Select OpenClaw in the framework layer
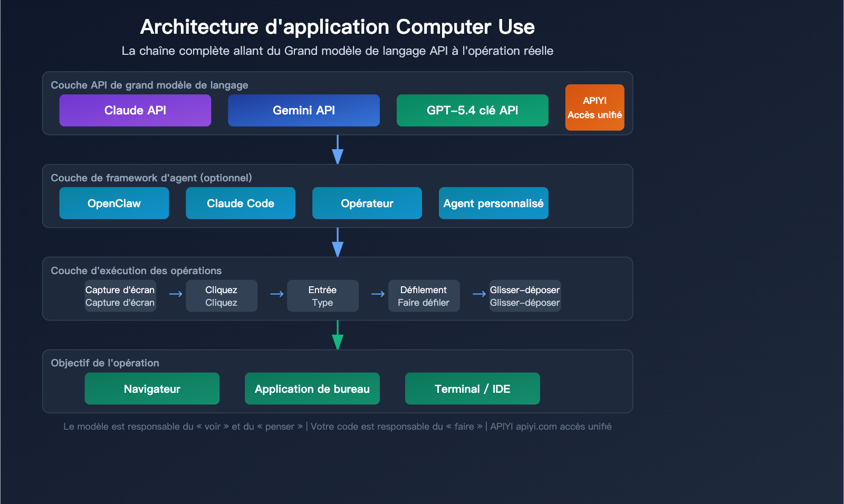The image size is (844, 504). click(x=114, y=203)
